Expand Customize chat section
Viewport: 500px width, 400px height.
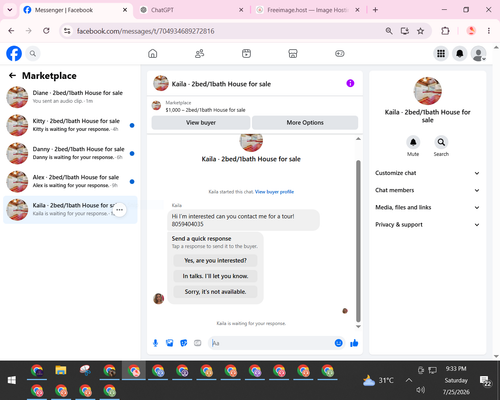[427, 173]
